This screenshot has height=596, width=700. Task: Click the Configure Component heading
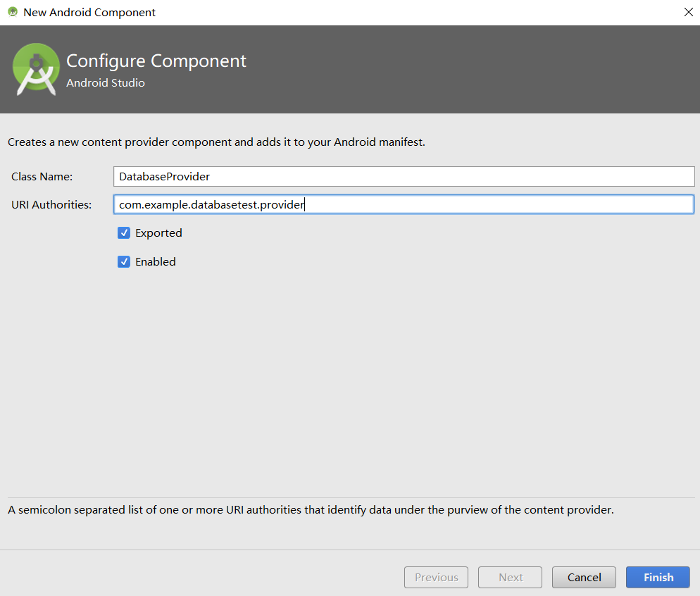(156, 61)
